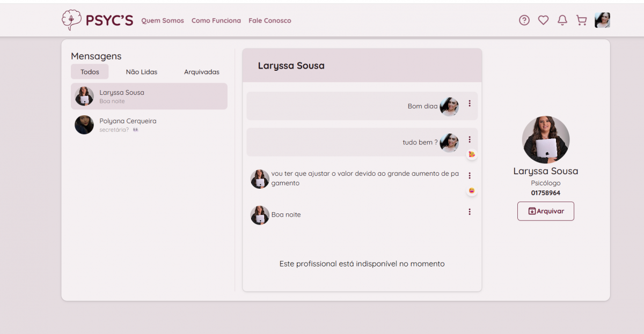644x334 pixels.
Task: Switch to the Arquivadas tab
Action: pos(202,72)
